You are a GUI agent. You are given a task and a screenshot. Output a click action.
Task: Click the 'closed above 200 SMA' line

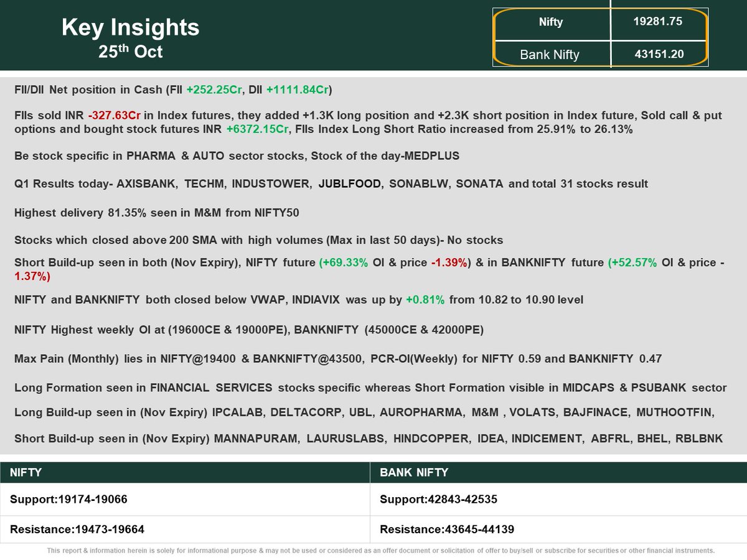click(x=259, y=240)
